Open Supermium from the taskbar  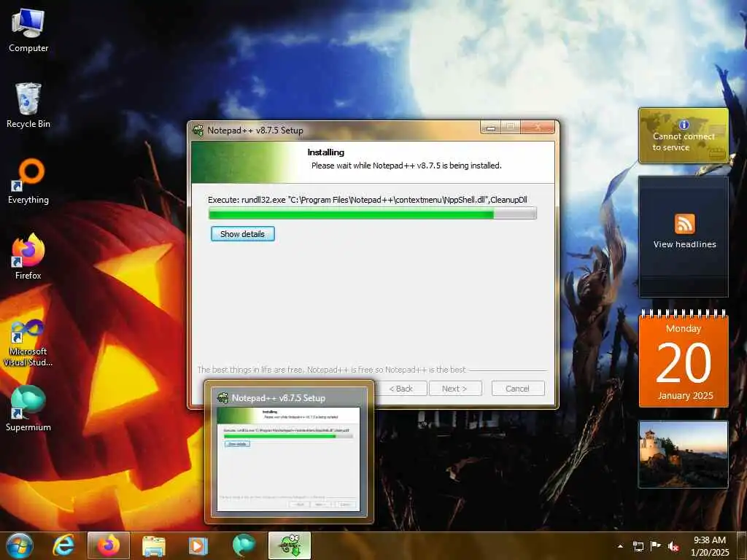(x=244, y=545)
